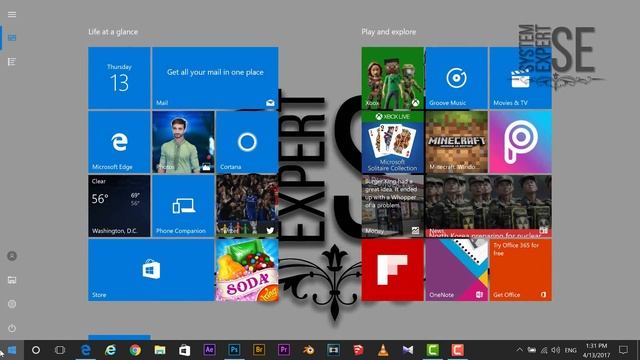Open the Xbox tile
The image size is (640, 360).
click(x=393, y=78)
